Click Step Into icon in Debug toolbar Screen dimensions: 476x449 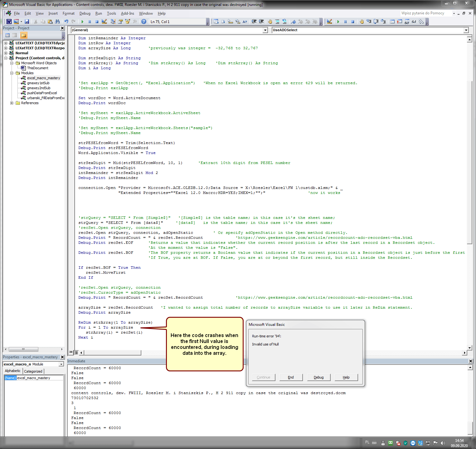point(369,22)
